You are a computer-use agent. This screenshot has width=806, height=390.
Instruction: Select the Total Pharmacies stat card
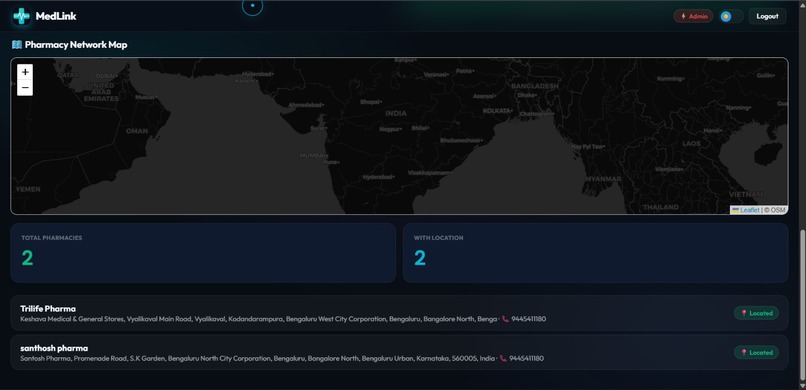click(x=203, y=252)
